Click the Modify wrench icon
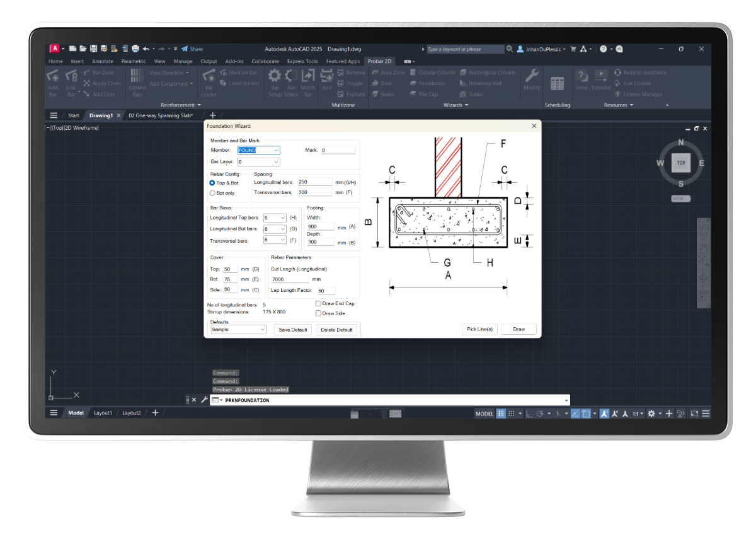This screenshot has height=534, width=756. point(532,76)
